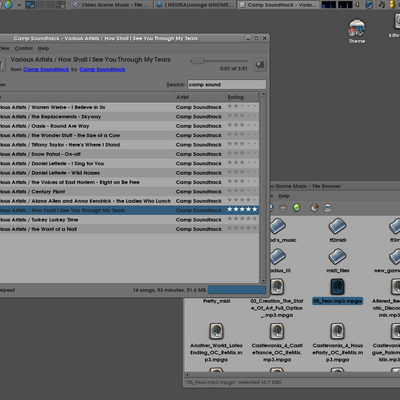Select song 'the Replacements - Skyway'
The image size is (400, 400).
click(x=129, y=116)
